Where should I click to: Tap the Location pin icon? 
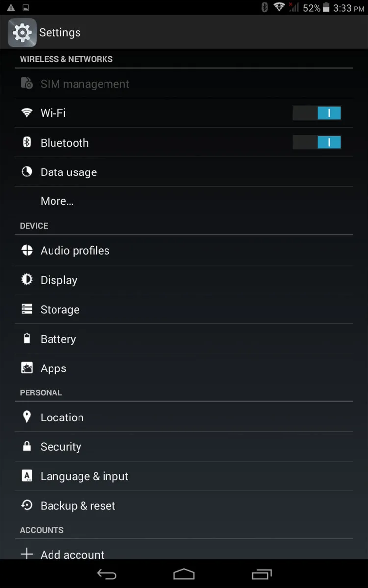(27, 417)
